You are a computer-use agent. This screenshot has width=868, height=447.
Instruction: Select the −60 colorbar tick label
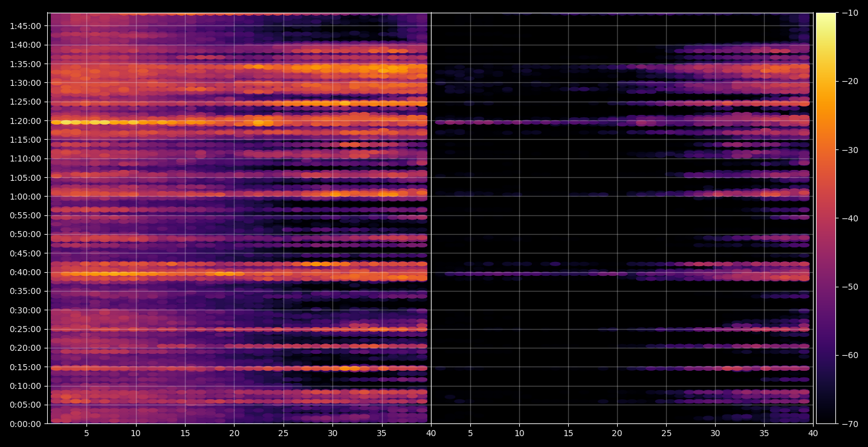pyautogui.click(x=849, y=355)
